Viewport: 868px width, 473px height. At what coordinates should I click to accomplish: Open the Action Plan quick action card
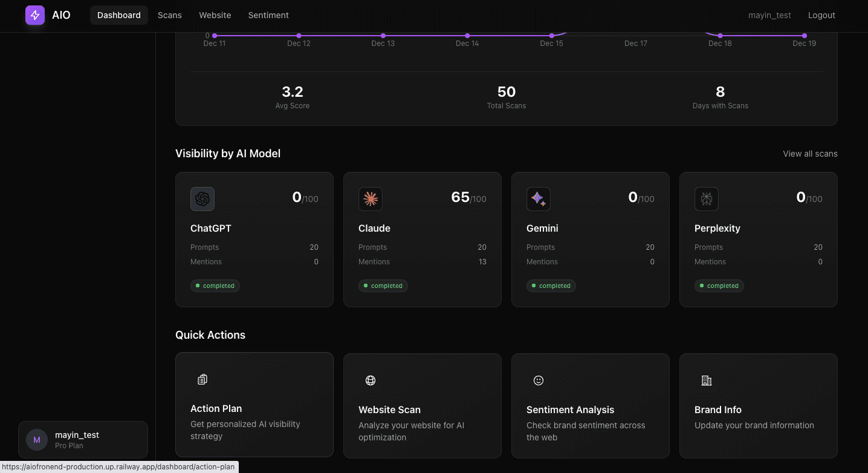(x=254, y=405)
